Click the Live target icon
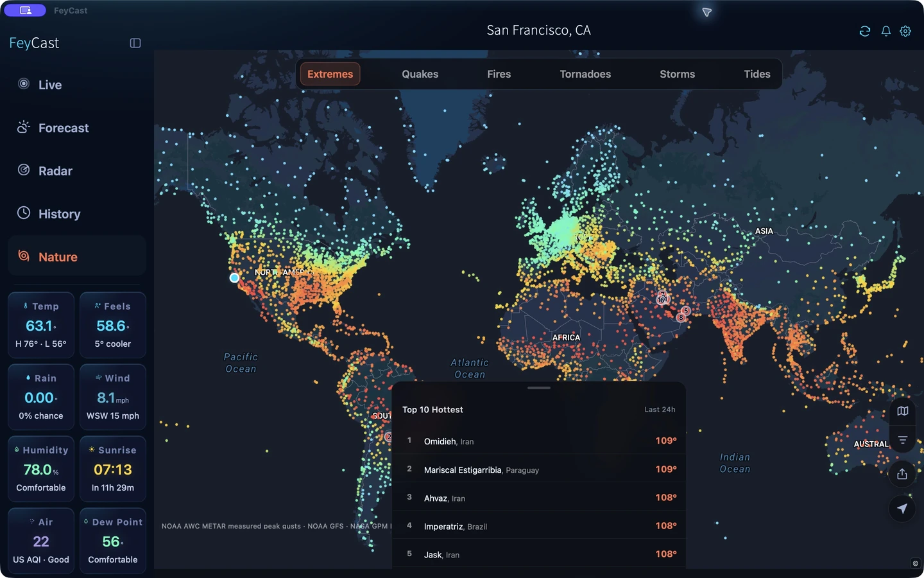The height and width of the screenshot is (578, 924). click(x=24, y=83)
